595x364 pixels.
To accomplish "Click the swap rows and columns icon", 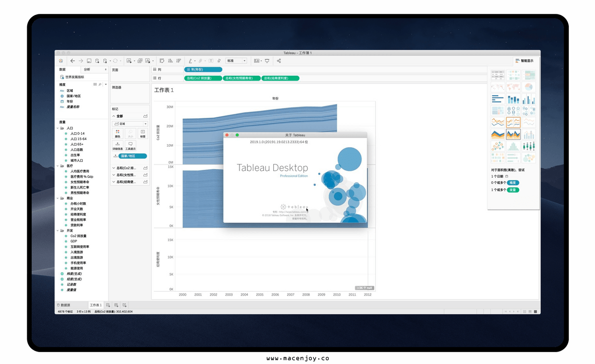I will coord(162,60).
